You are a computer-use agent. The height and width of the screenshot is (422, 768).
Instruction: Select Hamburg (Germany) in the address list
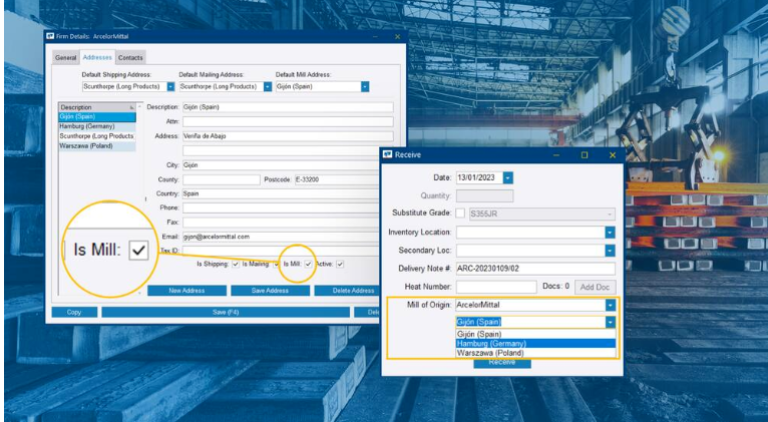[97, 126]
